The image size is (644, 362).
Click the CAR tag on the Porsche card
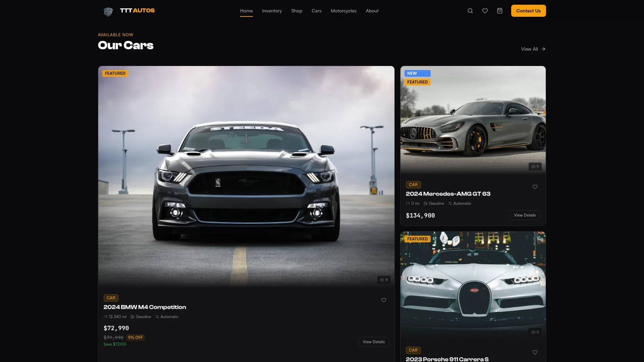pyautogui.click(x=413, y=350)
